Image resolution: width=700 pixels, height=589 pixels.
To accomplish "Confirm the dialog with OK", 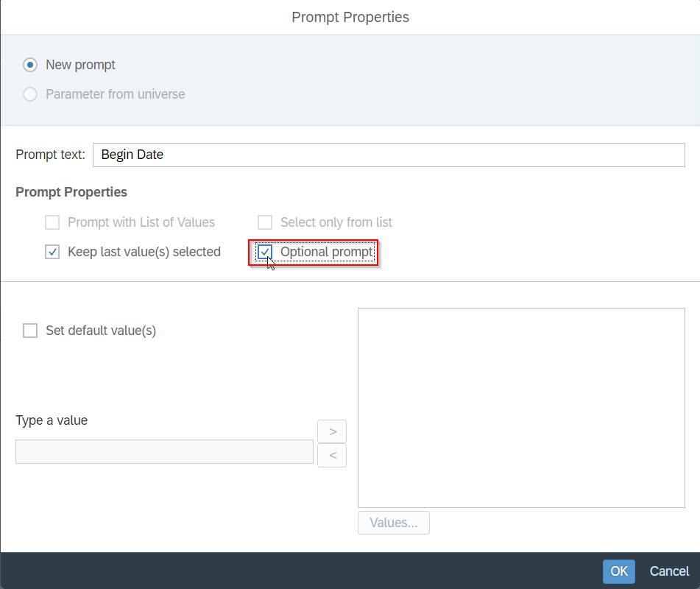I will [x=619, y=571].
